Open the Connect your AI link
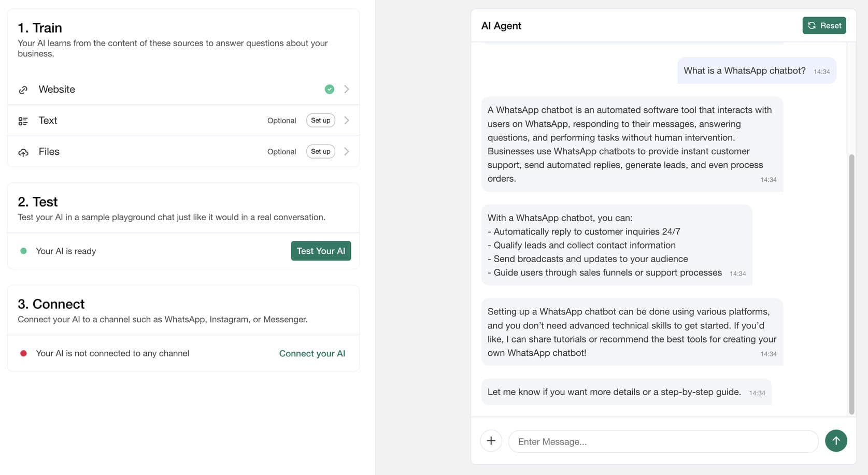Screen dimensions: 868x475 click(x=312, y=353)
